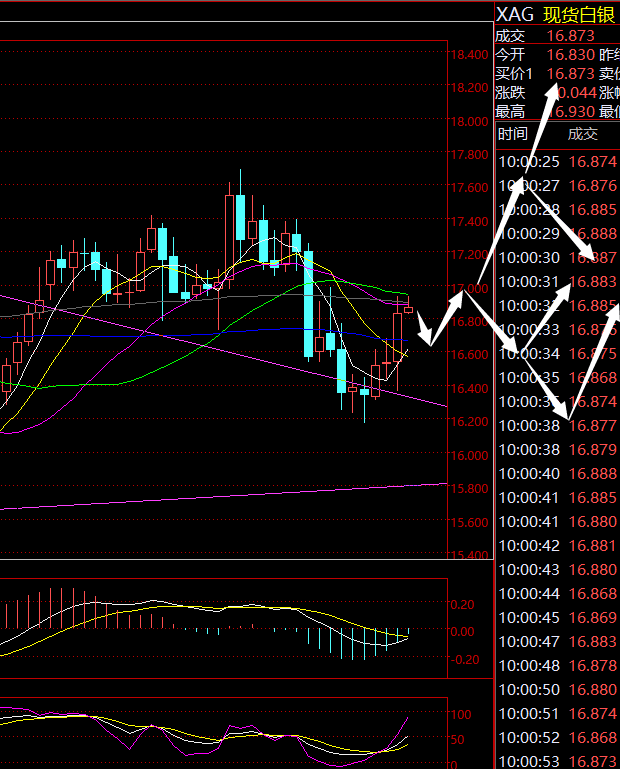The image size is (620, 769).
Task: Select tick row 10:00:38 at 16.877
Action: 558,426
